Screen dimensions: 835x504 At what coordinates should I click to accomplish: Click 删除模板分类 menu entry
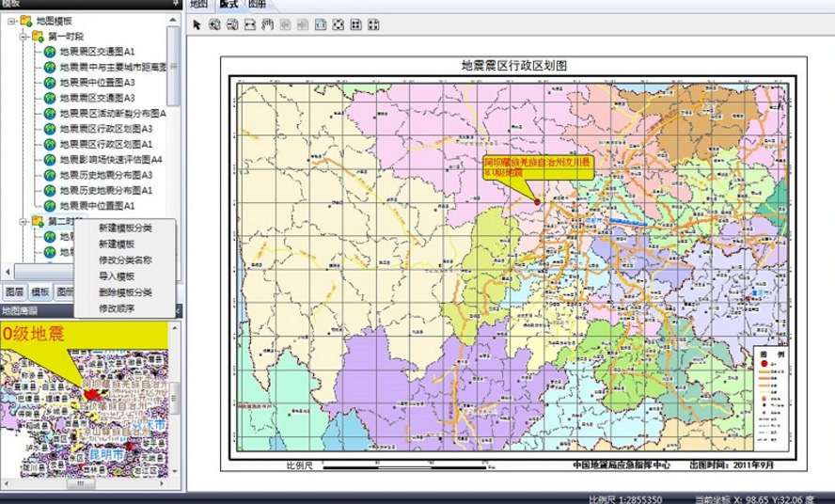coord(124,292)
